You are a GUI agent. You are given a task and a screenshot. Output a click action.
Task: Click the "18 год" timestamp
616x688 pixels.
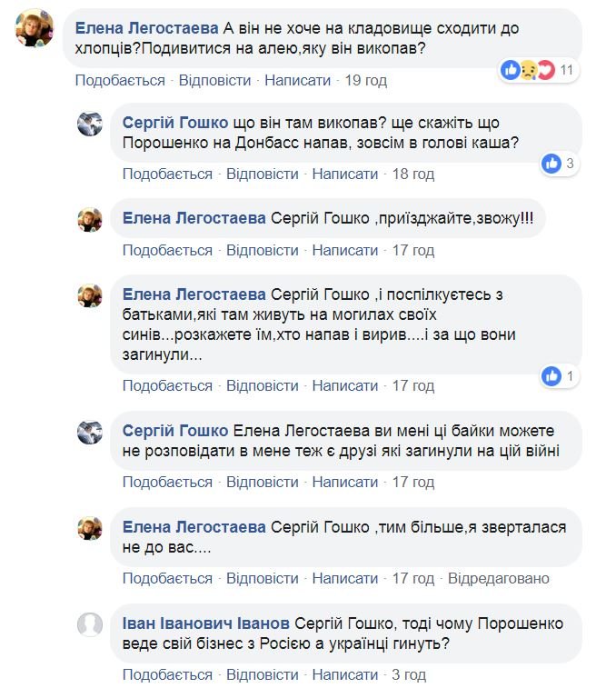click(413, 174)
